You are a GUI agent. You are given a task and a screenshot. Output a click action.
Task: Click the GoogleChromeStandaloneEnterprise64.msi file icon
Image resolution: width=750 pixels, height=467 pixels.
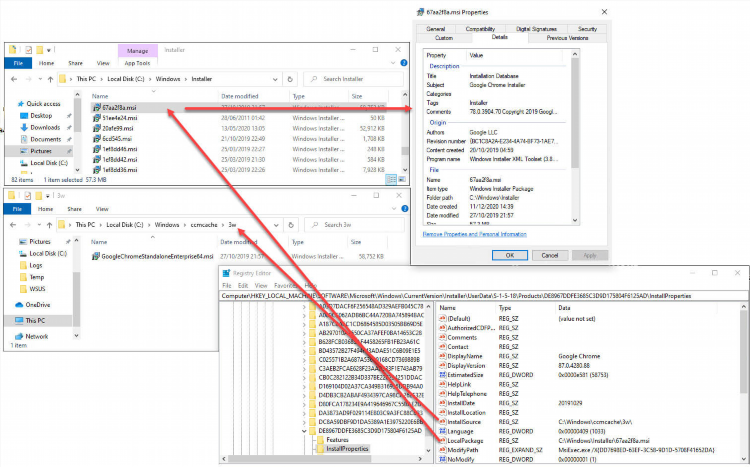(x=96, y=256)
